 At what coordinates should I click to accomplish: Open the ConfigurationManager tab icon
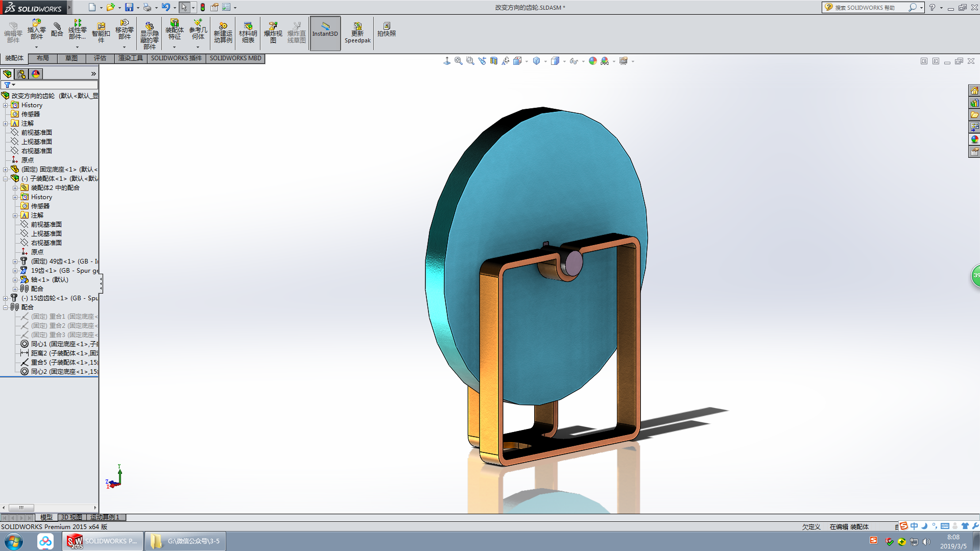point(21,74)
